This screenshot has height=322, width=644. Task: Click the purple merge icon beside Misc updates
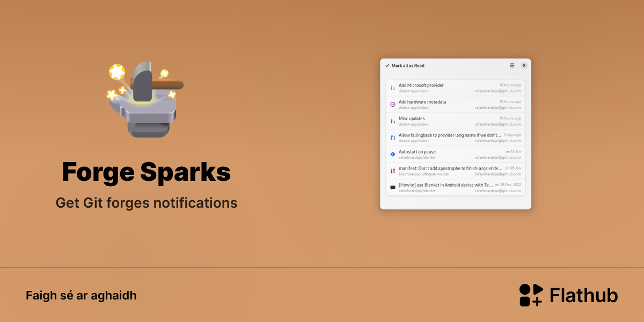[x=393, y=121]
